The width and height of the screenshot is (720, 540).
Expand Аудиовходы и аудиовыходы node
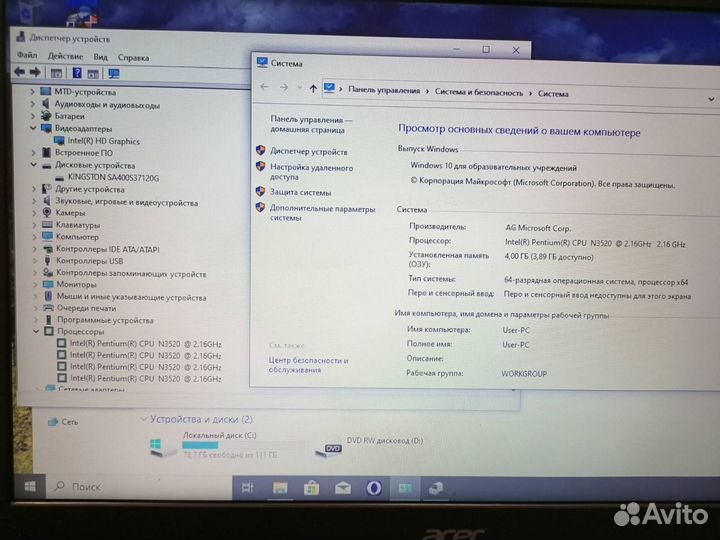point(33,104)
